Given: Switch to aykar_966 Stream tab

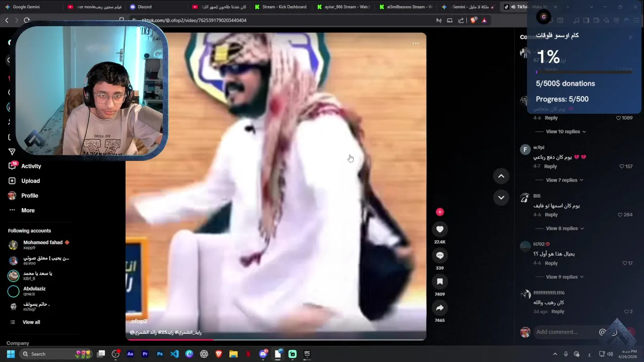Looking at the screenshot, I should [344, 7].
